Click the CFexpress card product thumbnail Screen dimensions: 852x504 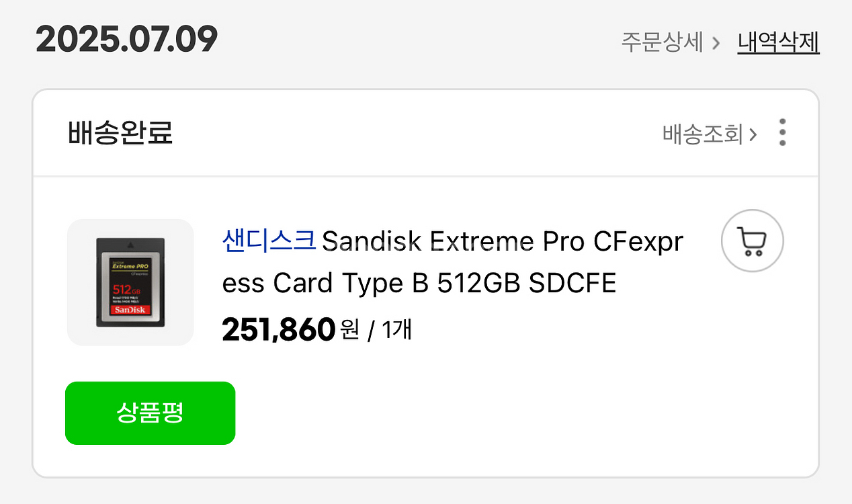pyautogui.click(x=130, y=282)
